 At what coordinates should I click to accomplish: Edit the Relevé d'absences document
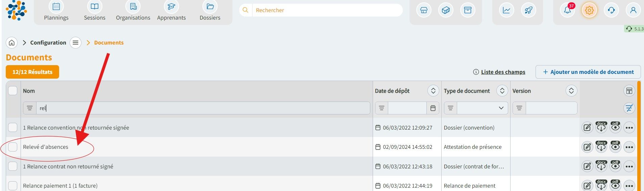(587, 147)
